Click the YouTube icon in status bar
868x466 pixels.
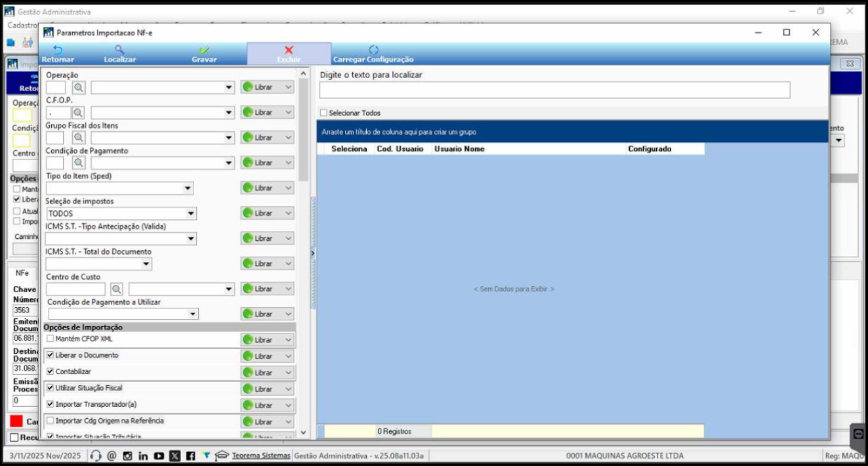point(159,455)
